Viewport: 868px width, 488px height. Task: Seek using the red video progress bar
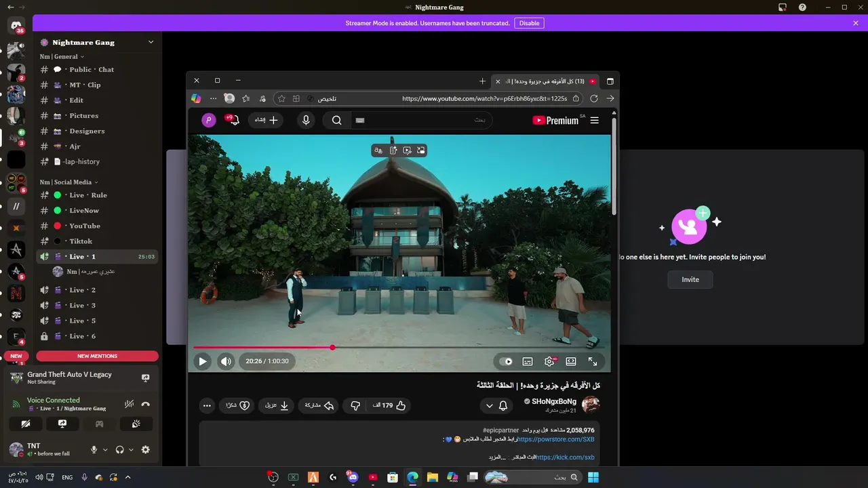coord(401,347)
